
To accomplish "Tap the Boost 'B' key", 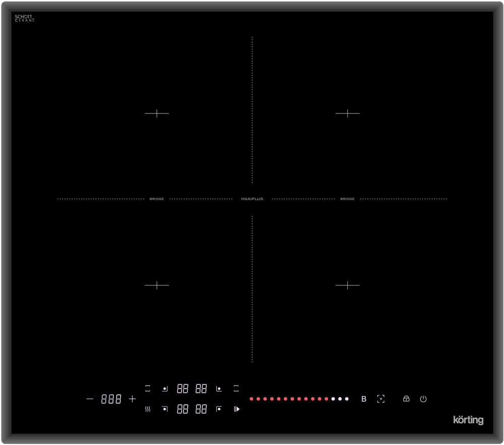I will click(x=363, y=399).
